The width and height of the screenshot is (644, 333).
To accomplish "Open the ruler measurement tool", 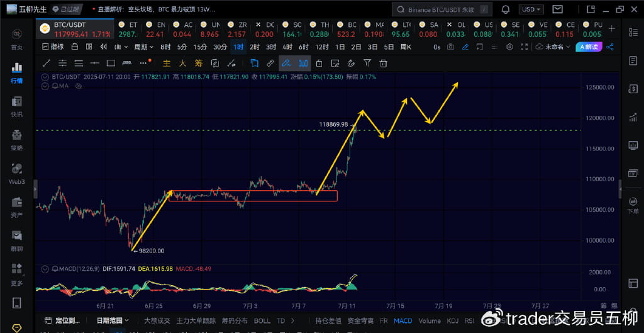I will tap(270, 64).
